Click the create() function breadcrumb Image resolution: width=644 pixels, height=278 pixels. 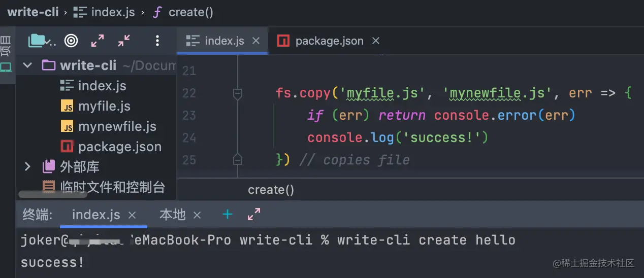point(183,12)
